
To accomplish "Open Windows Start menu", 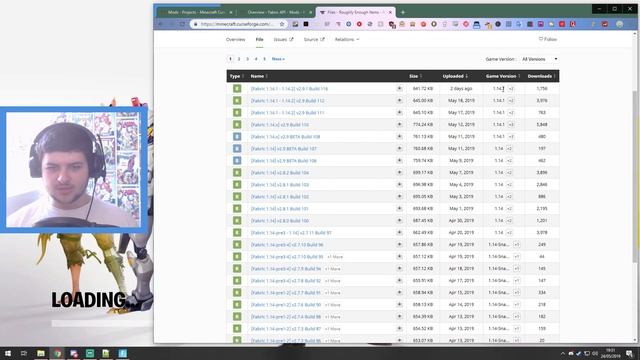I will 8,353.
